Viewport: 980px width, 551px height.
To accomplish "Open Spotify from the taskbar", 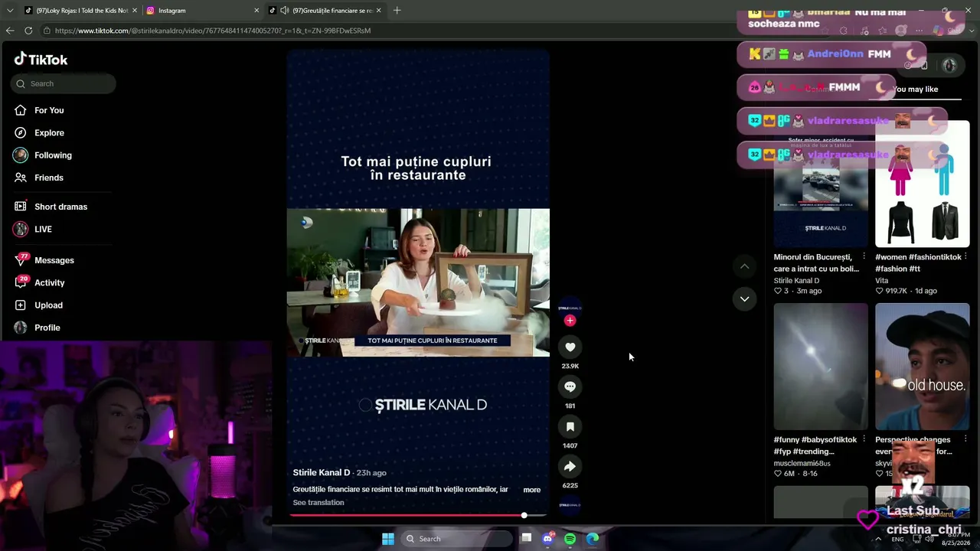I will pos(570,539).
